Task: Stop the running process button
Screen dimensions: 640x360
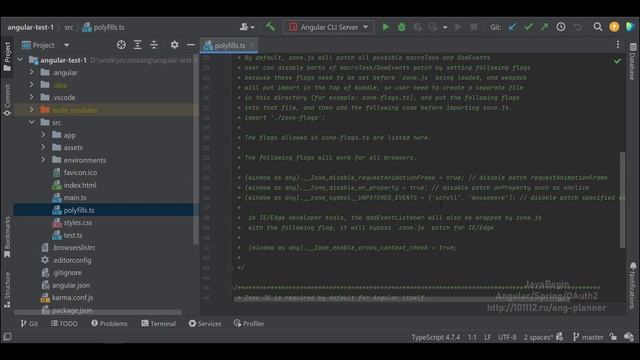Action: [474, 27]
